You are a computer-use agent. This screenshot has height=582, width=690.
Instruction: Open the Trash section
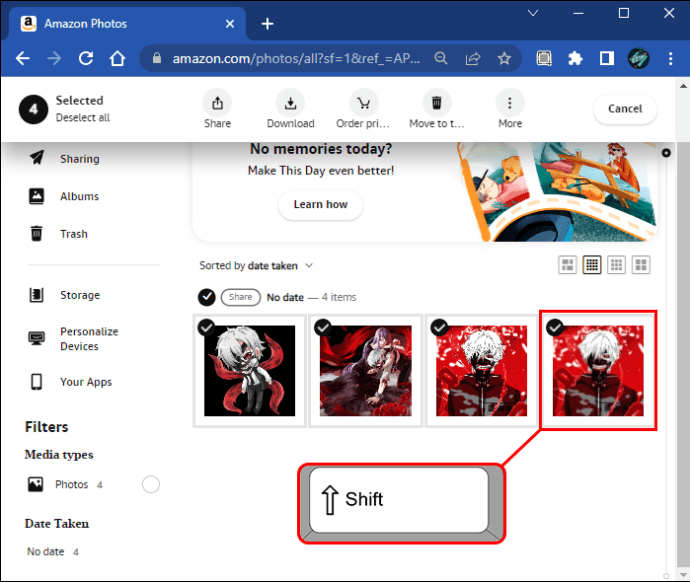pyautogui.click(x=73, y=234)
